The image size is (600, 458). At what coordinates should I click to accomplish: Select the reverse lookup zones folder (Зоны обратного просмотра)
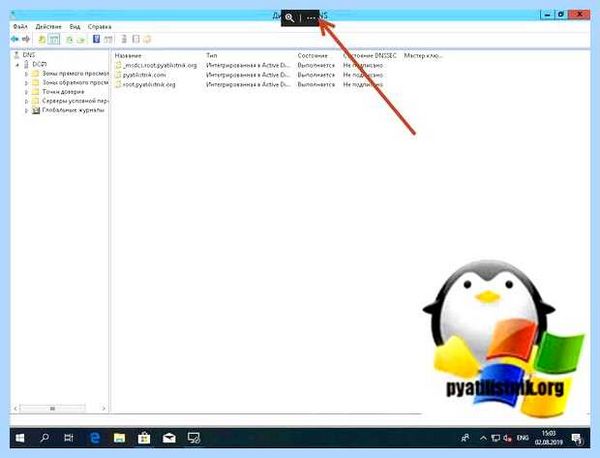71,82
